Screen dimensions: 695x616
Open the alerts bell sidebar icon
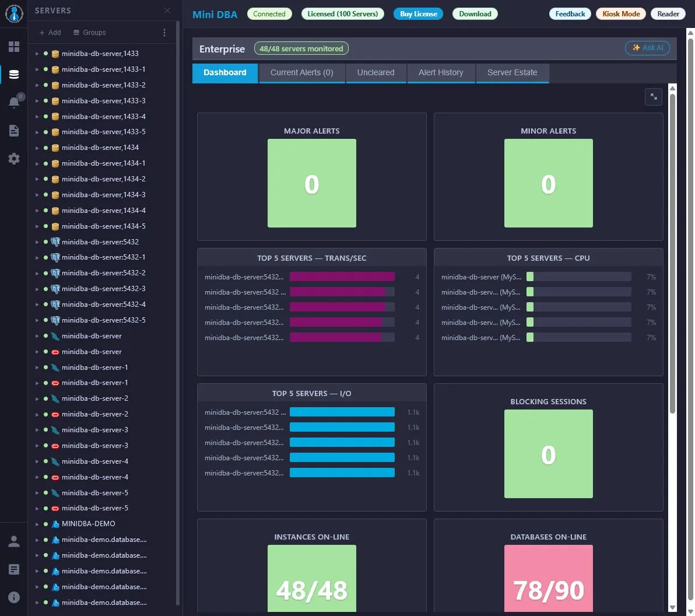14,103
